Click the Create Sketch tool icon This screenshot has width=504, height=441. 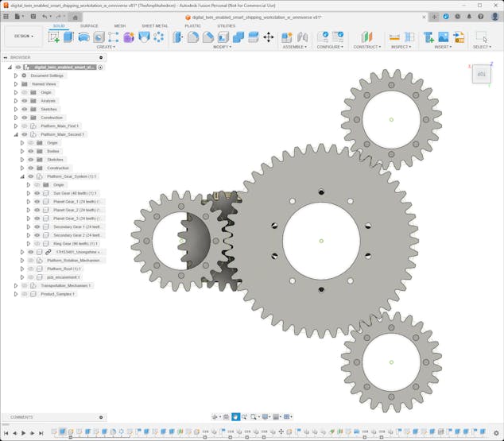coord(54,37)
